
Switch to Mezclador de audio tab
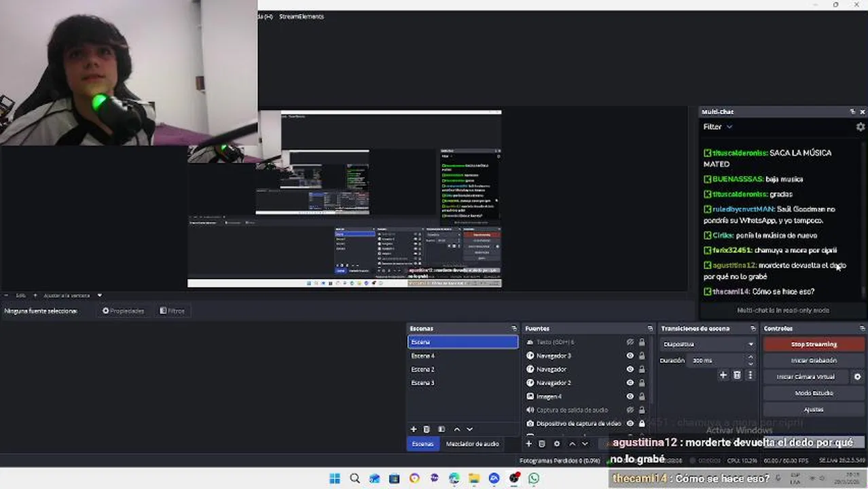click(x=473, y=444)
